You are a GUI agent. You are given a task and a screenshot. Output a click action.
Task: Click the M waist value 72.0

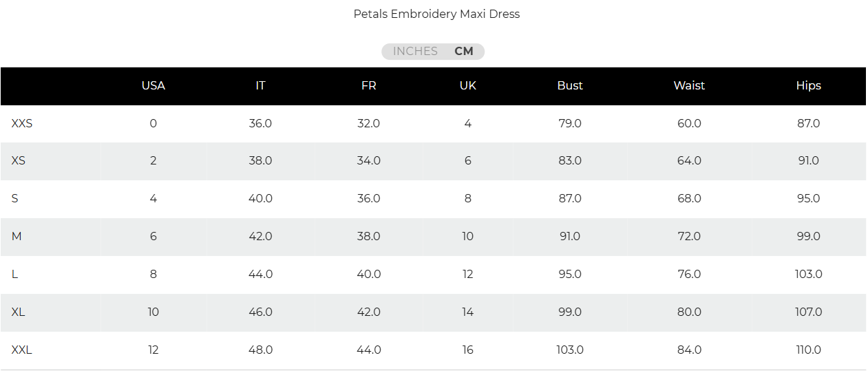(689, 237)
